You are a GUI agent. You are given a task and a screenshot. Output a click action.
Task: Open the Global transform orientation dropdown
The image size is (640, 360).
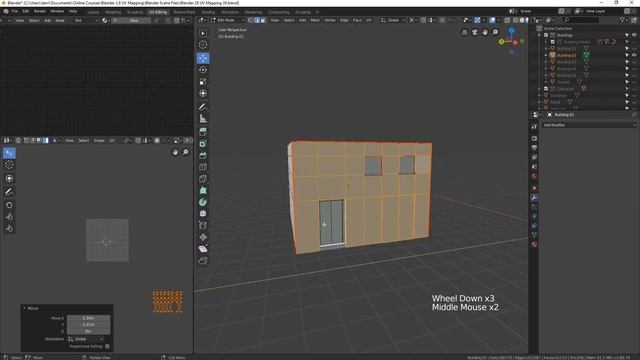[393, 20]
